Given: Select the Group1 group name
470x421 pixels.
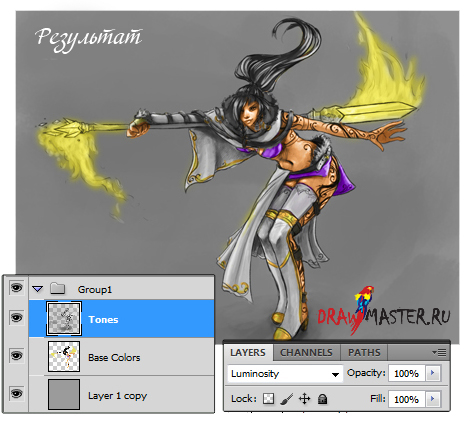Looking at the screenshot, I should click(x=95, y=290).
